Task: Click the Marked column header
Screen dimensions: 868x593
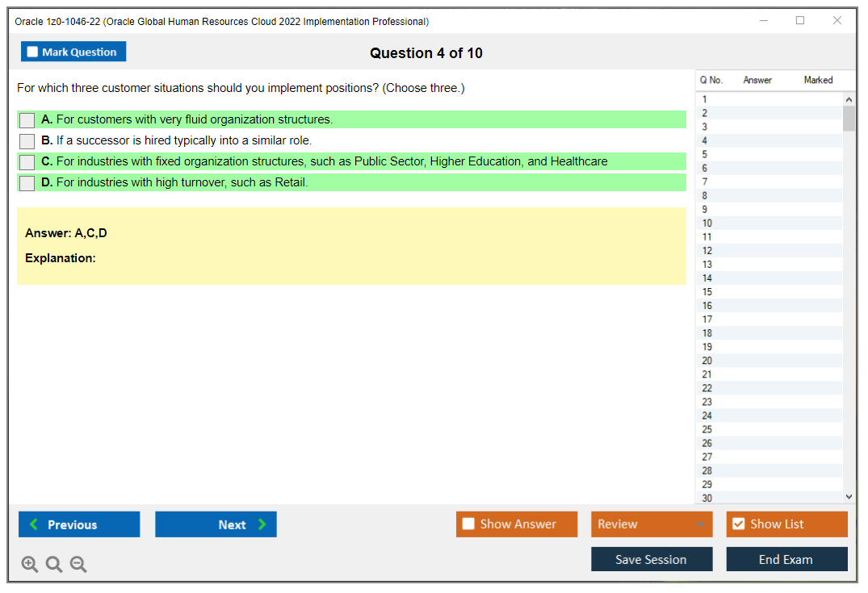Action: 818,80
